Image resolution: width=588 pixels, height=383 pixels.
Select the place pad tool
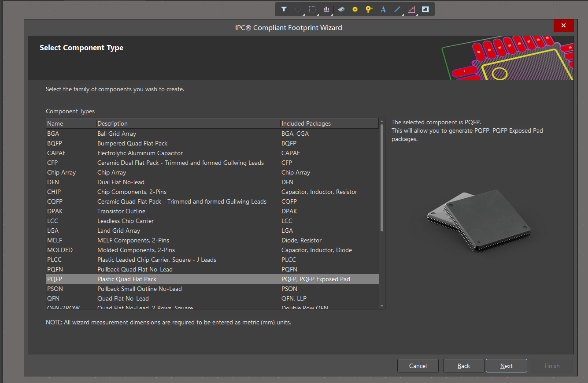(355, 9)
